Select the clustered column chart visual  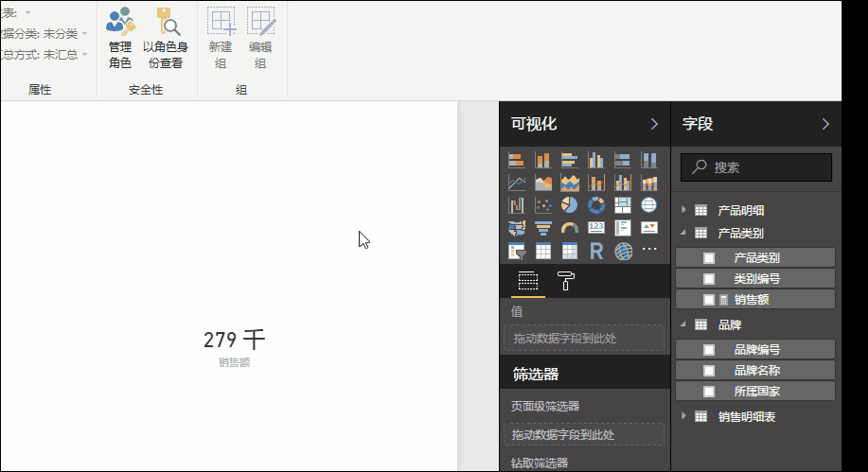pos(595,161)
